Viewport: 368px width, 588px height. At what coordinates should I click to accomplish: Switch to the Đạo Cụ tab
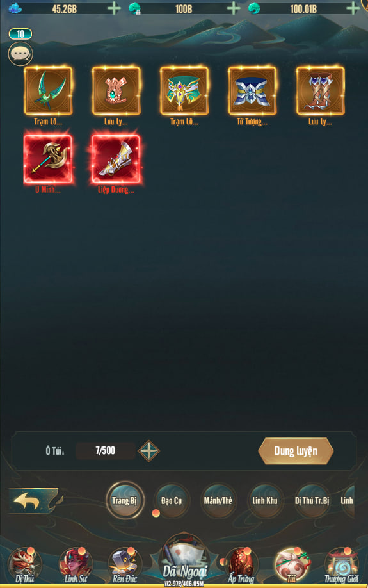[172, 501]
